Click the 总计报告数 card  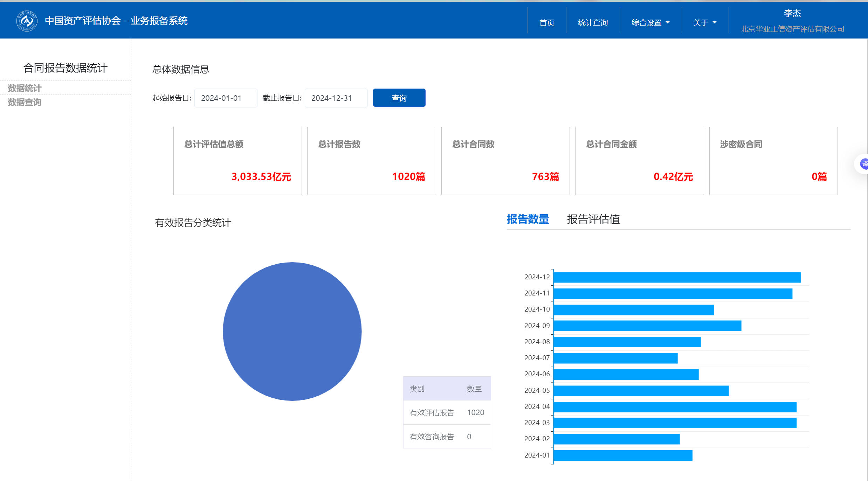371,161
